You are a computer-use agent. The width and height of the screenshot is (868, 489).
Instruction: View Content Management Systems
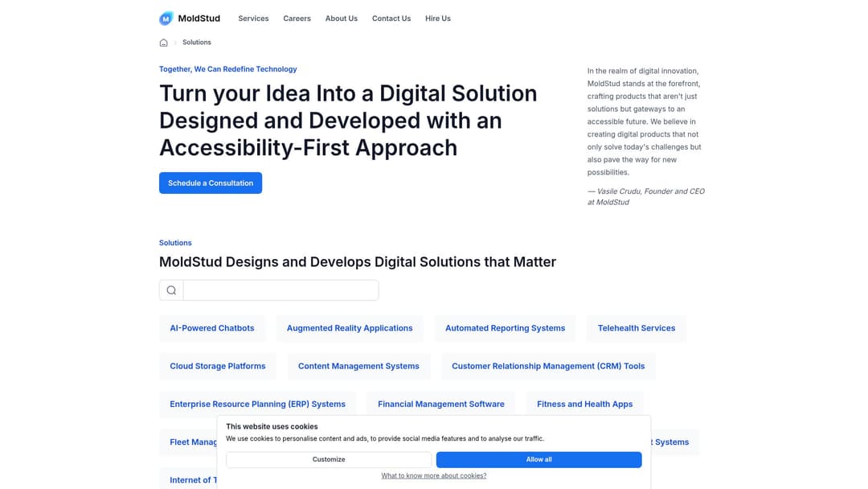[x=358, y=366]
